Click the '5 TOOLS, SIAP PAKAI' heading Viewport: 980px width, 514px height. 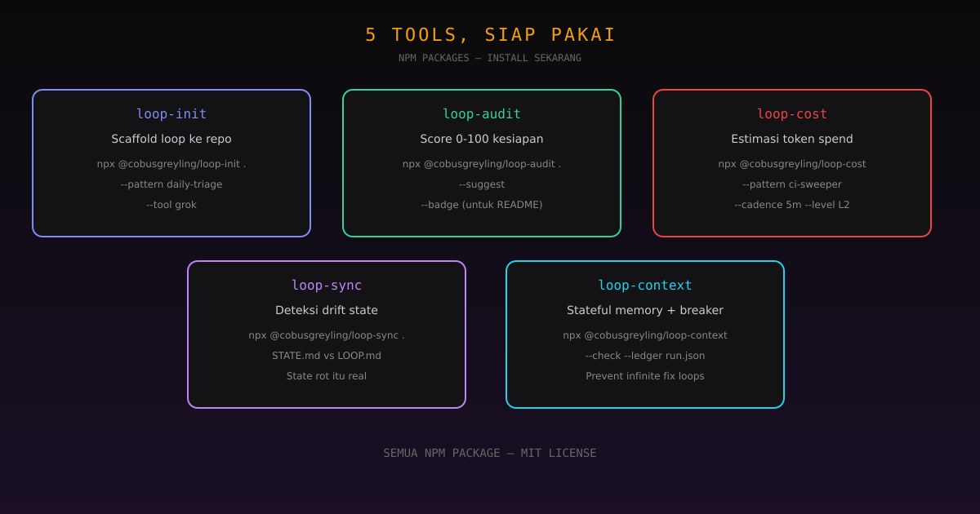coord(490,35)
